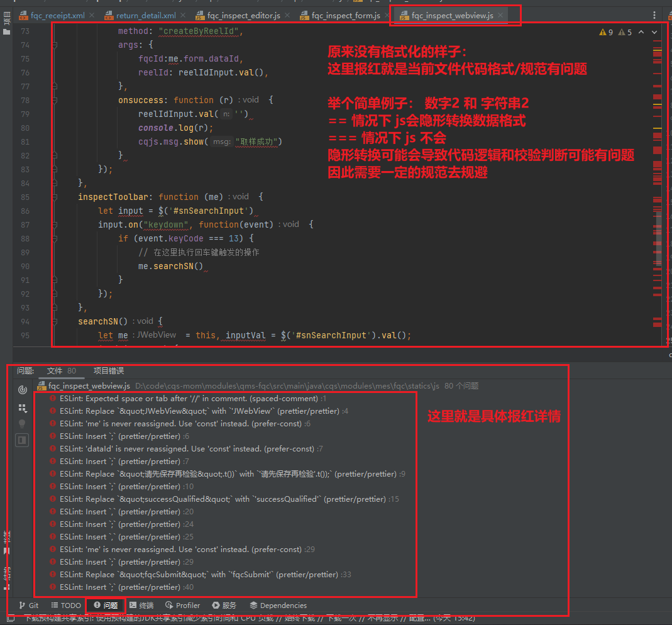Image resolution: width=672 pixels, height=625 pixels.
Task: Click error icon of line 25 comma issue
Action: pyautogui.click(x=53, y=537)
